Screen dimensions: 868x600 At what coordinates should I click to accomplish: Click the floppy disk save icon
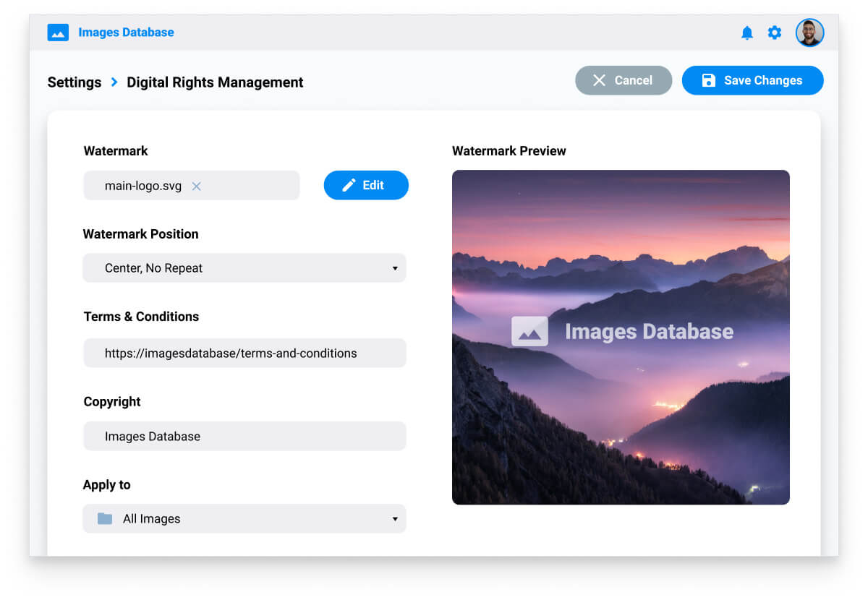pos(709,81)
